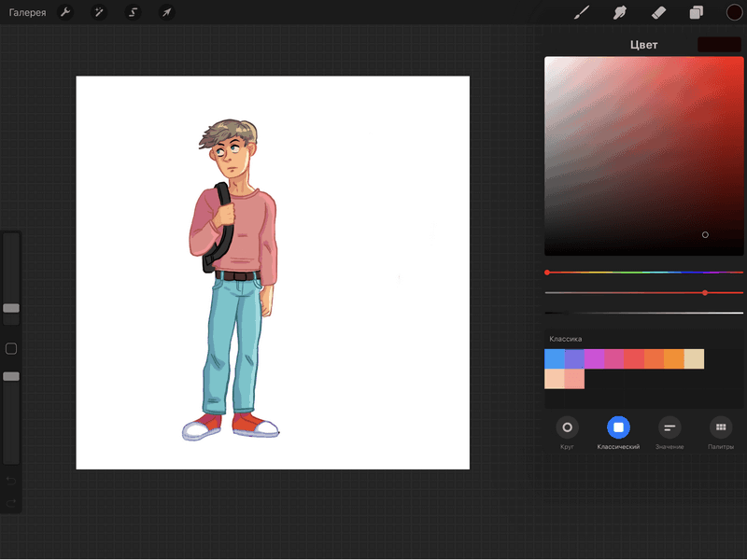Pick the blue swatch in Классика palette
The image size is (747, 560).
pyautogui.click(x=555, y=359)
